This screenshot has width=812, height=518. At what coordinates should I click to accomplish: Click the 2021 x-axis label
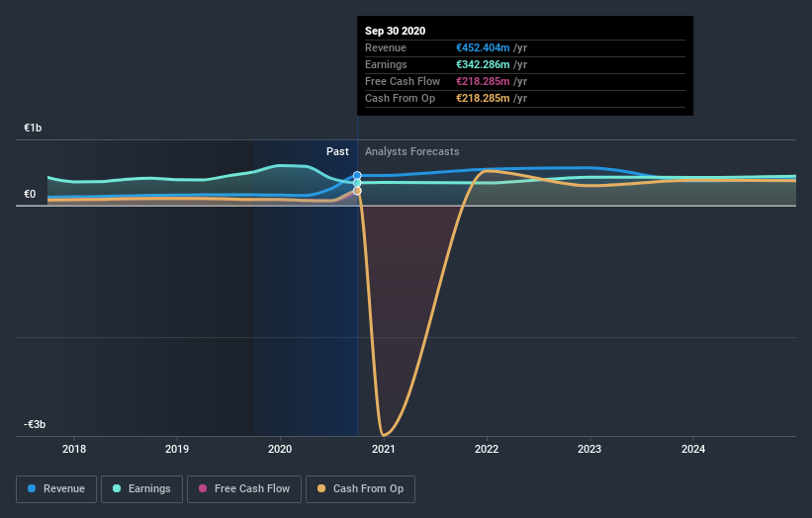(x=383, y=449)
